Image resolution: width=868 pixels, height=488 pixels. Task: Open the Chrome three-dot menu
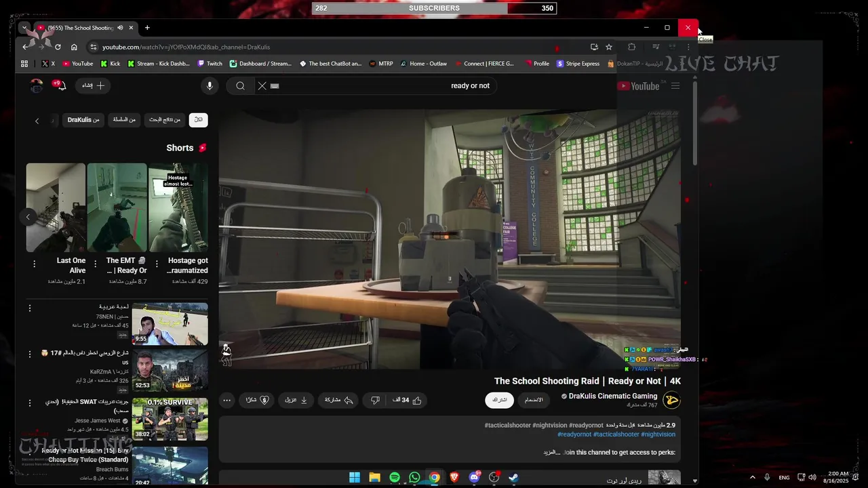[x=688, y=47]
